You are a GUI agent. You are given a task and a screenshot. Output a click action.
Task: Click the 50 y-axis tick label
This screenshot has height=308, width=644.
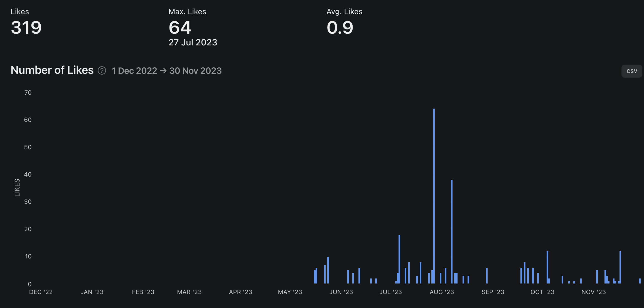click(x=28, y=147)
